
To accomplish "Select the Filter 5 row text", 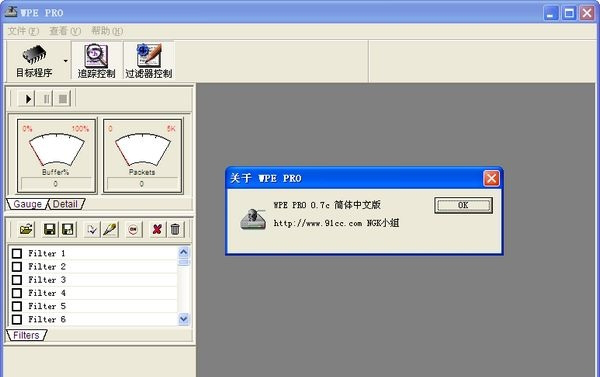I will tap(47, 306).
